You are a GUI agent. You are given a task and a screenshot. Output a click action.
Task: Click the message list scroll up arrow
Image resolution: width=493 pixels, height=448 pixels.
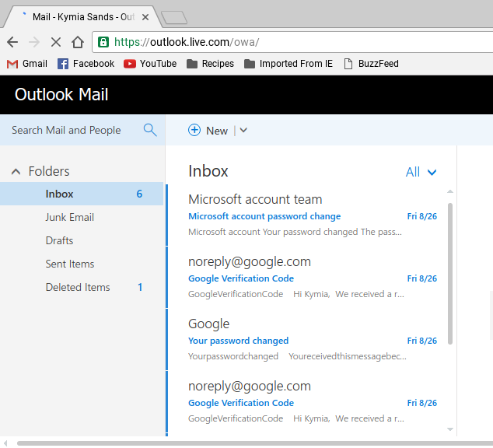click(x=450, y=191)
